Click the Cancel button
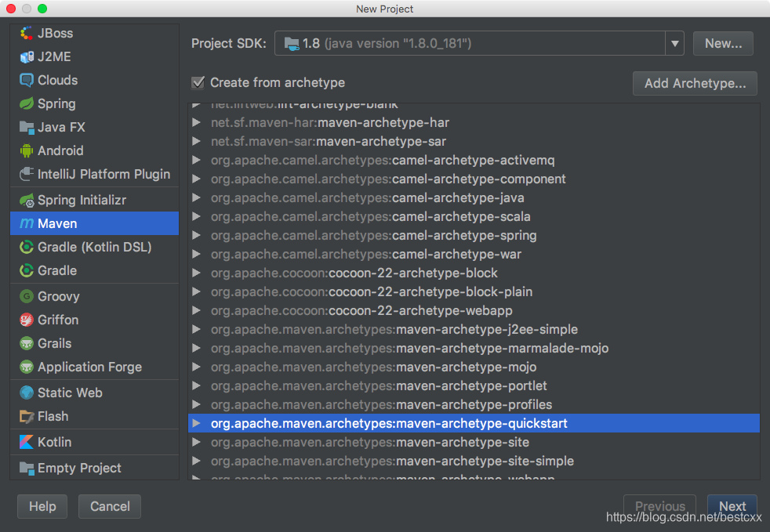This screenshot has width=770, height=532. [110, 506]
